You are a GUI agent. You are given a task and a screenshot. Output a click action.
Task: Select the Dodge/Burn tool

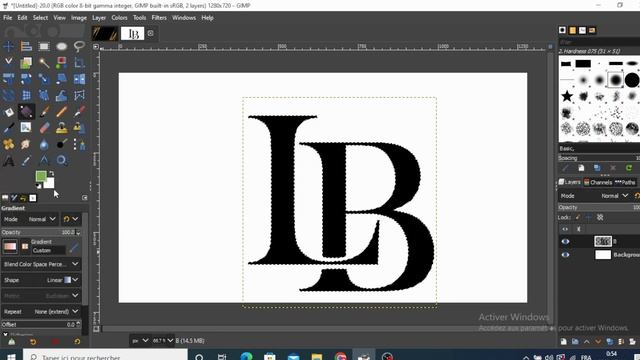62,144
